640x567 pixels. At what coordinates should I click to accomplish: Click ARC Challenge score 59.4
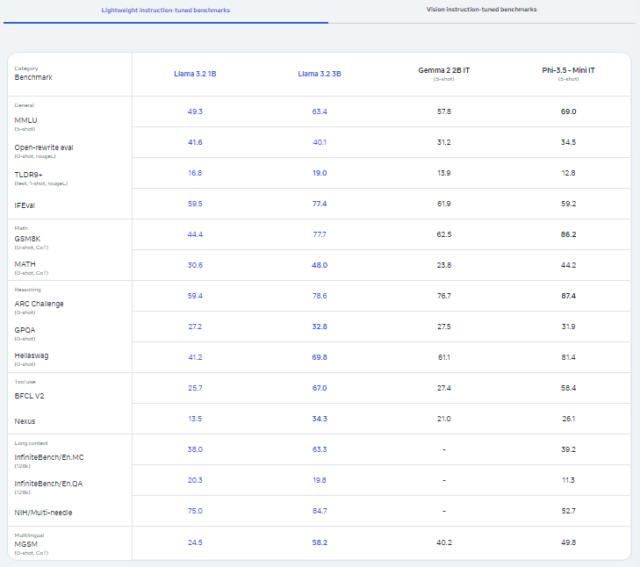coord(195,296)
